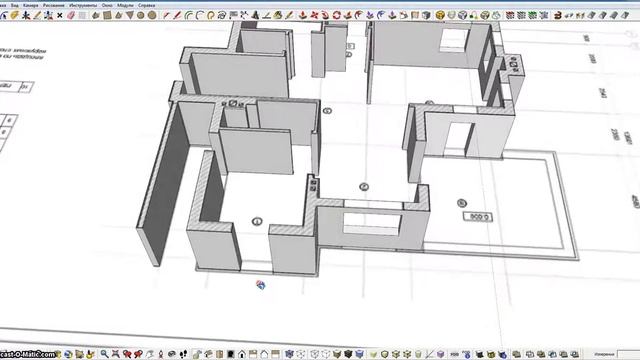Click the solid blue cube style icon
The height and width of the screenshot is (360, 640).
click(359, 354)
